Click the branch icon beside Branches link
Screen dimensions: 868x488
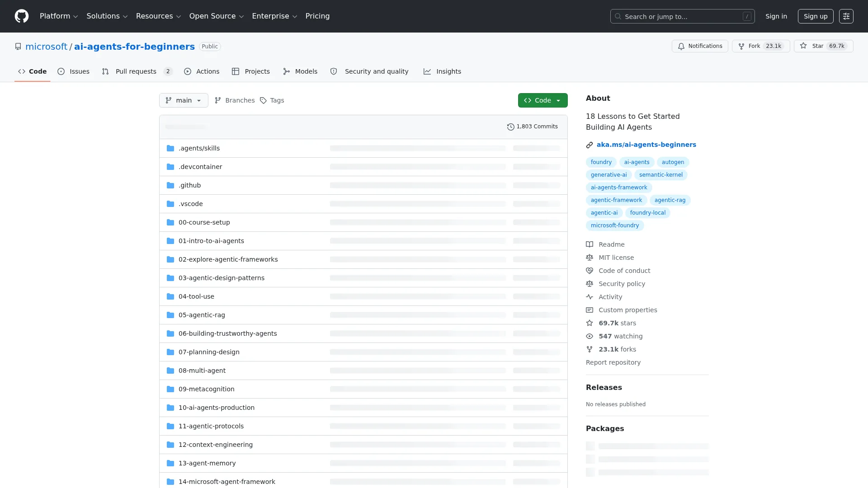[218, 100]
